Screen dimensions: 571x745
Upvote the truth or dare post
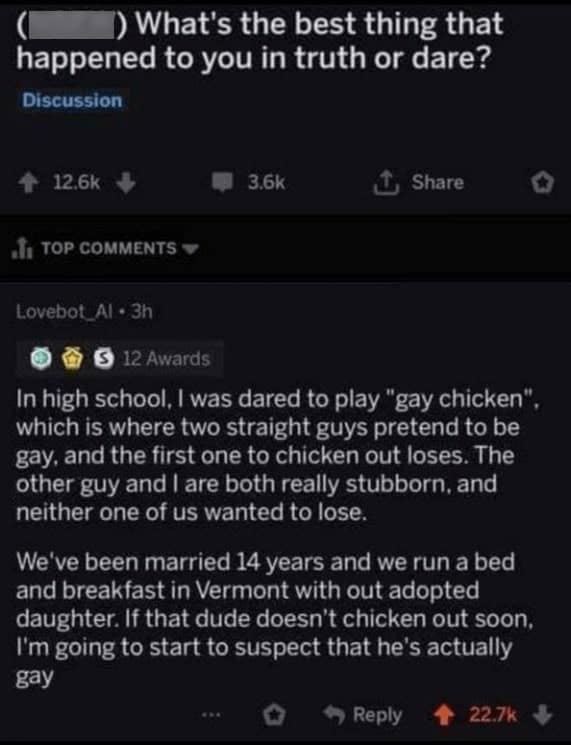click(x=29, y=183)
